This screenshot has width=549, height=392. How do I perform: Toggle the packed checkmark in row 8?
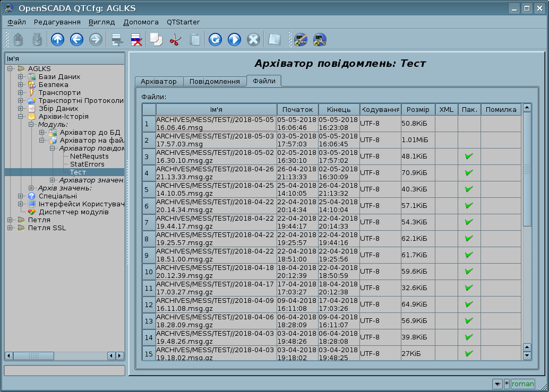click(x=469, y=239)
